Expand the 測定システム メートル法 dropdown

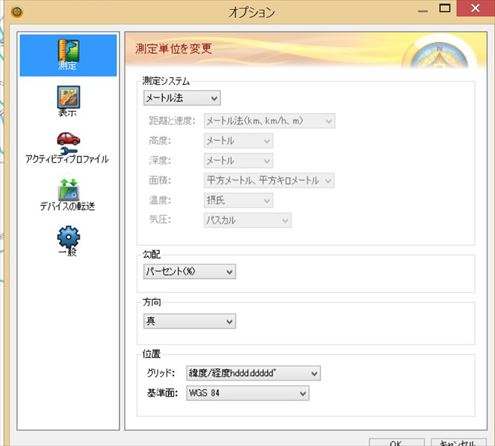(182, 98)
